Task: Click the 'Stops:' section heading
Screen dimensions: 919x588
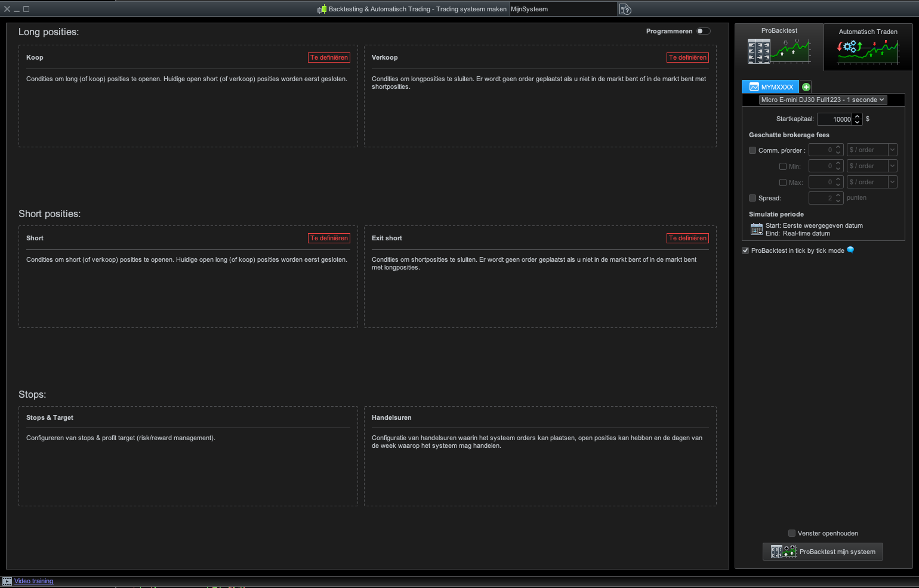Action: [32, 395]
